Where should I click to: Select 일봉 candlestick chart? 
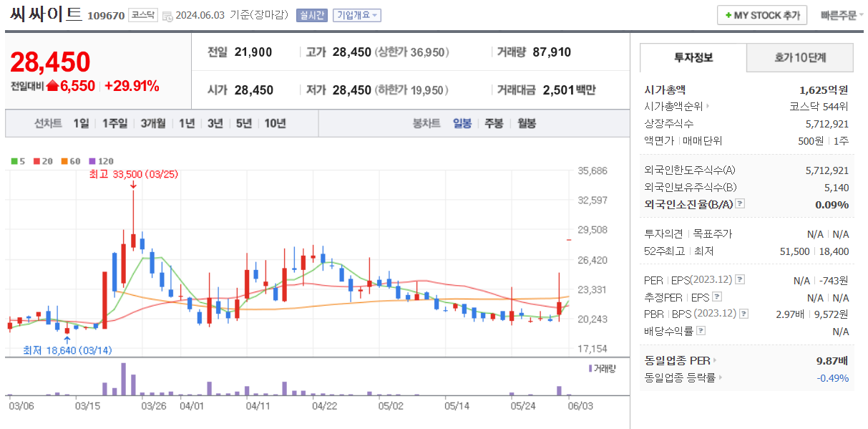pyautogui.click(x=462, y=123)
